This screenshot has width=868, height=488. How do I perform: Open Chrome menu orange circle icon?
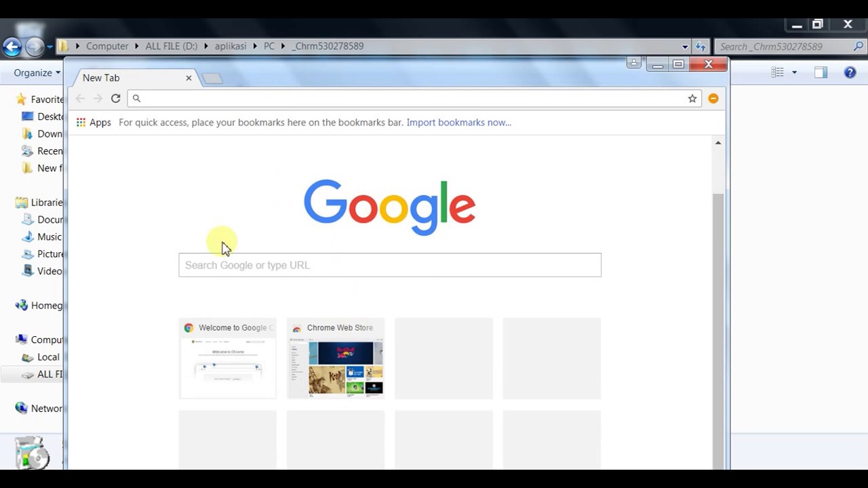[713, 98]
